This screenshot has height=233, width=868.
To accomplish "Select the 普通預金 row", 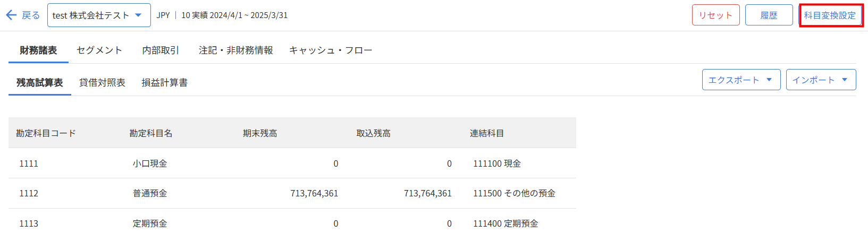I will pos(292,193).
